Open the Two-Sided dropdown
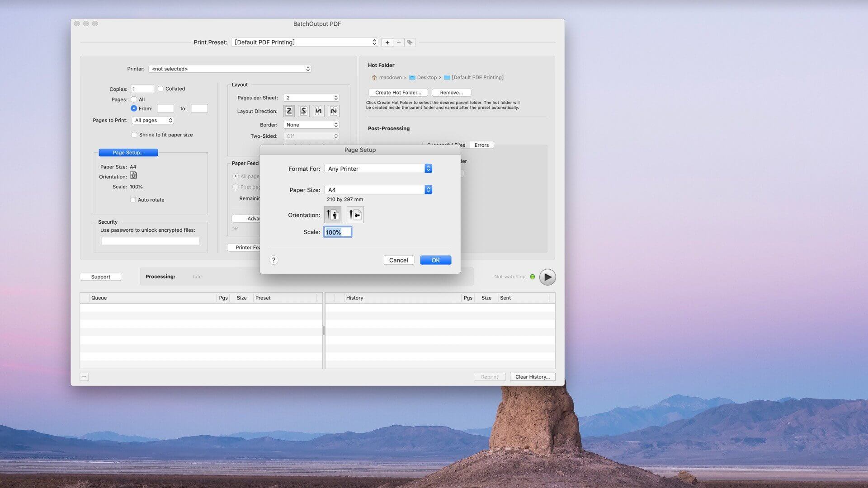This screenshot has width=868, height=488. [x=311, y=136]
